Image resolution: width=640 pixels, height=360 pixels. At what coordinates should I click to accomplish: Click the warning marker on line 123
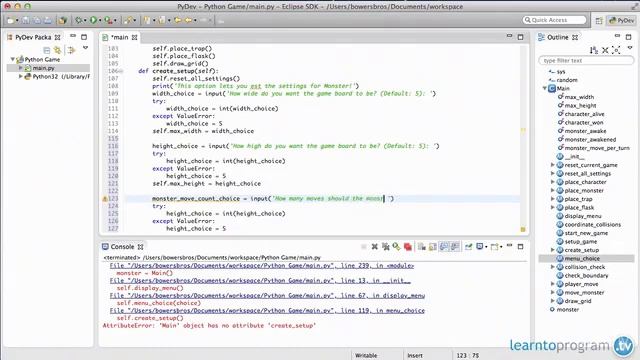click(x=105, y=199)
